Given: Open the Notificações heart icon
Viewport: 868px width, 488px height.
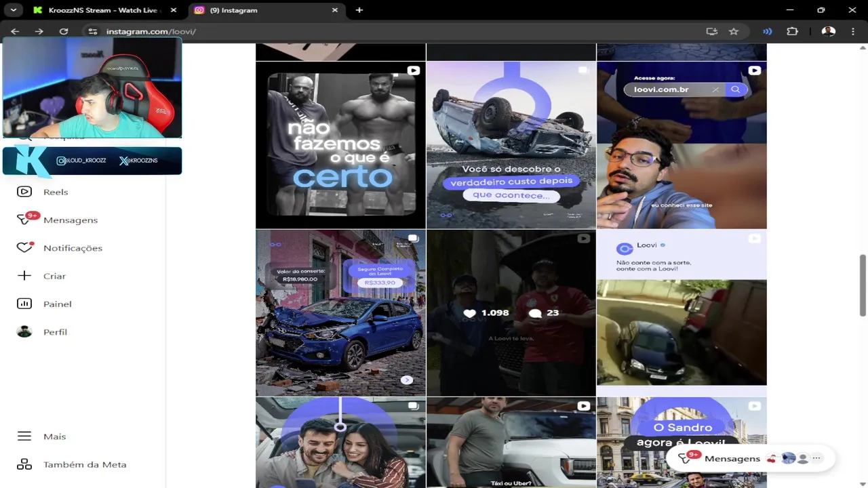Looking at the screenshot, I should 24,248.
